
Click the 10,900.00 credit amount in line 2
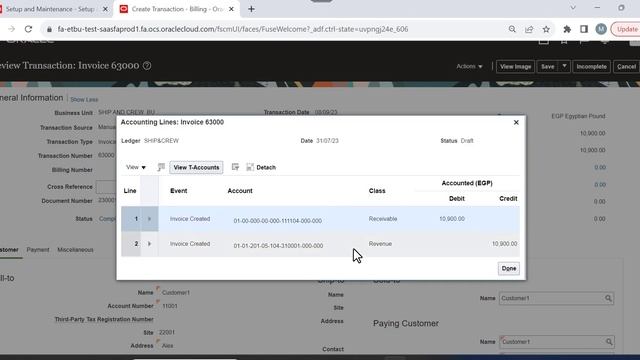504,244
